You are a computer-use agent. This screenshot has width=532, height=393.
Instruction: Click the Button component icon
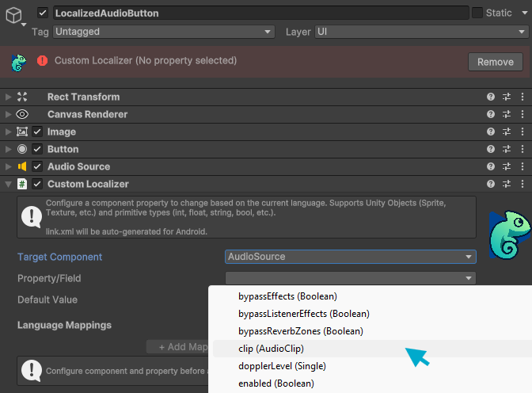22,149
